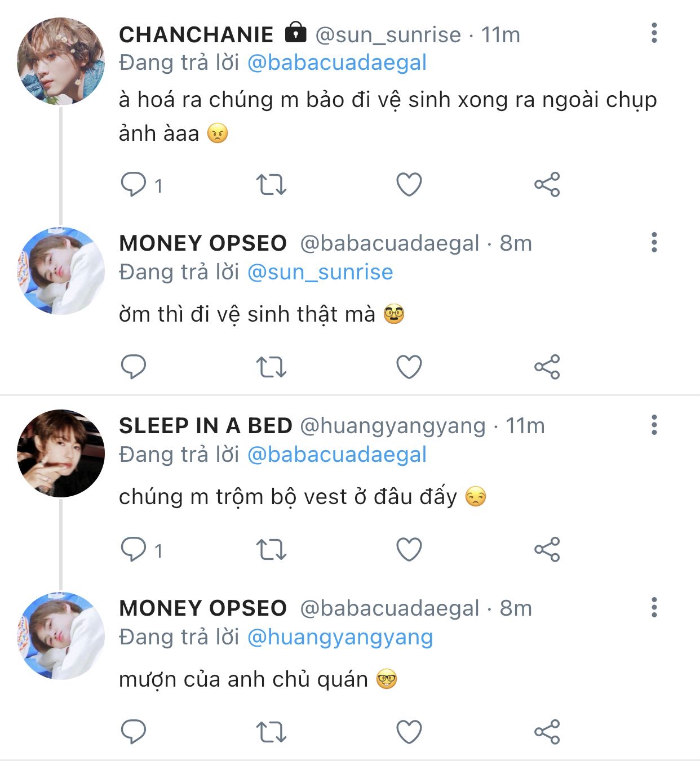Open the @sun_sunrise mention link

(320, 272)
